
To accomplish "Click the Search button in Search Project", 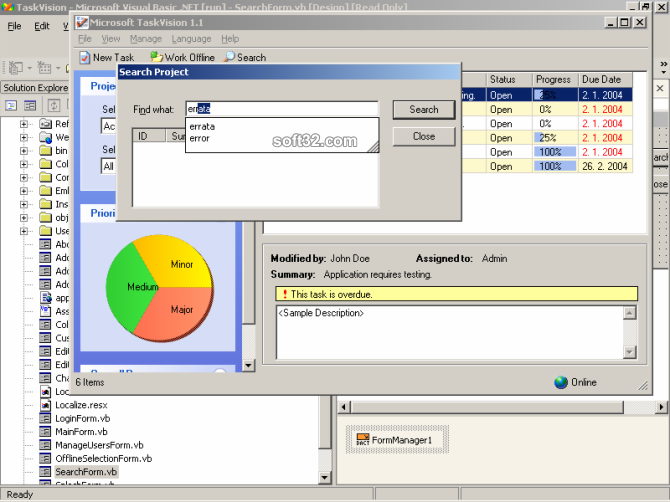I will click(424, 109).
